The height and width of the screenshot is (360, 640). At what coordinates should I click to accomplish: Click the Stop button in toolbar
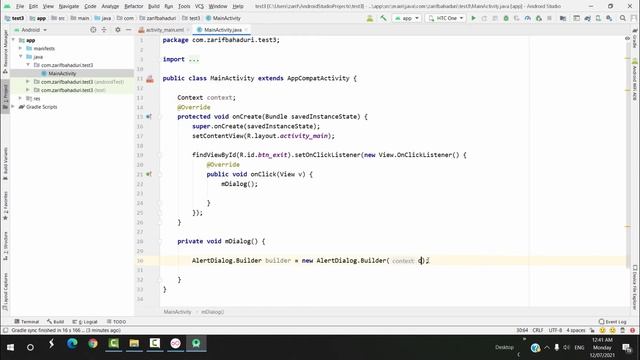pos(549,18)
